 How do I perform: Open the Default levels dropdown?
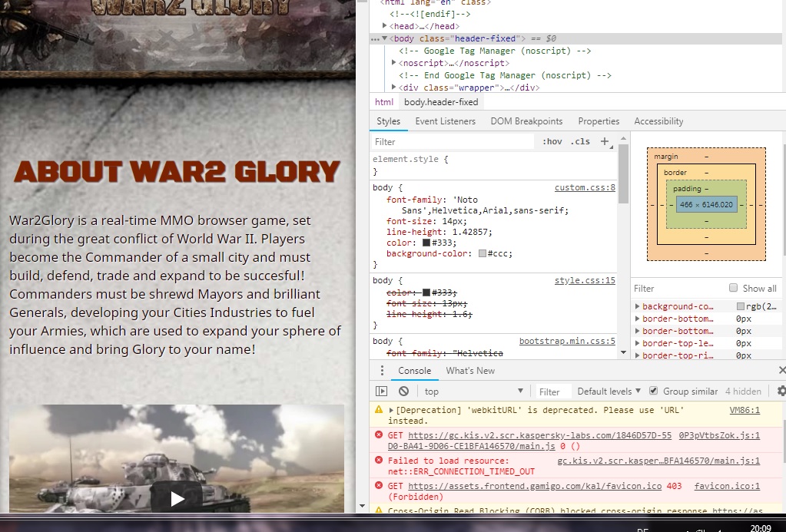609,392
